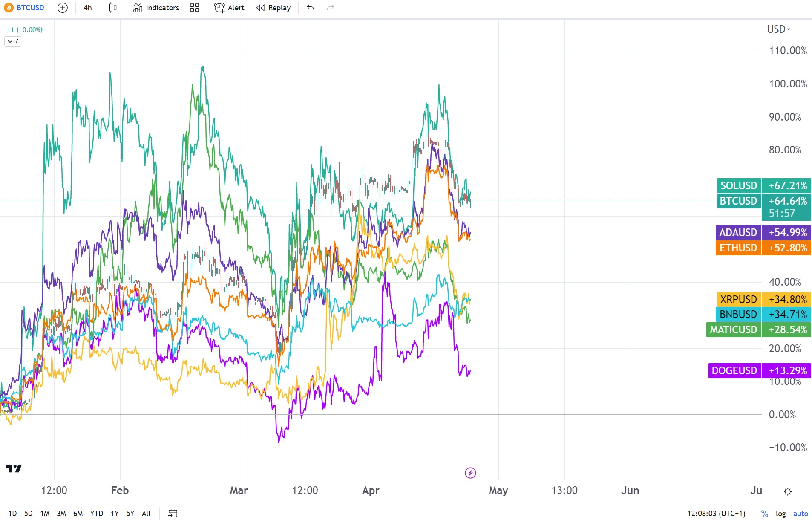Open chart settings gear icon
The width and height of the screenshot is (812, 523).
[788, 491]
